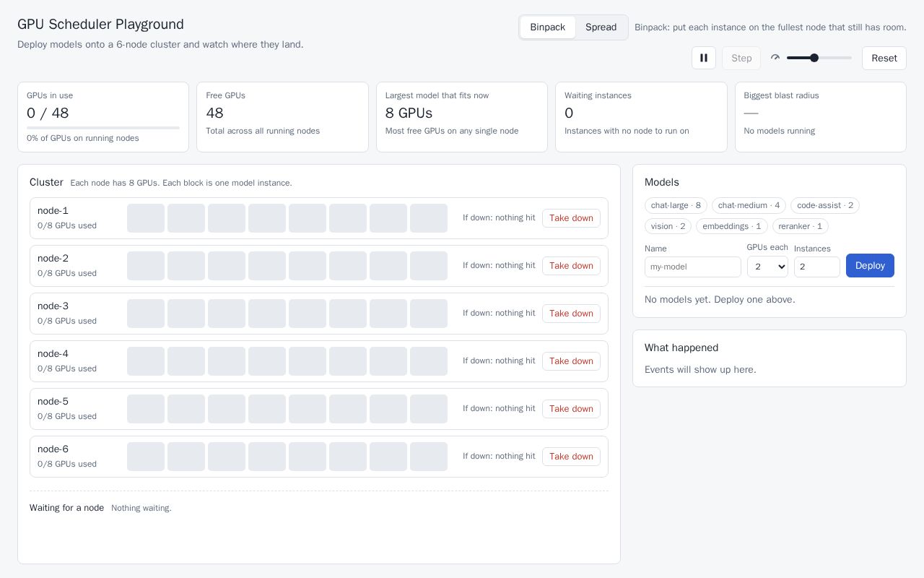
Task: Switch to Binpack scheduling mode
Action: [x=547, y=27]
